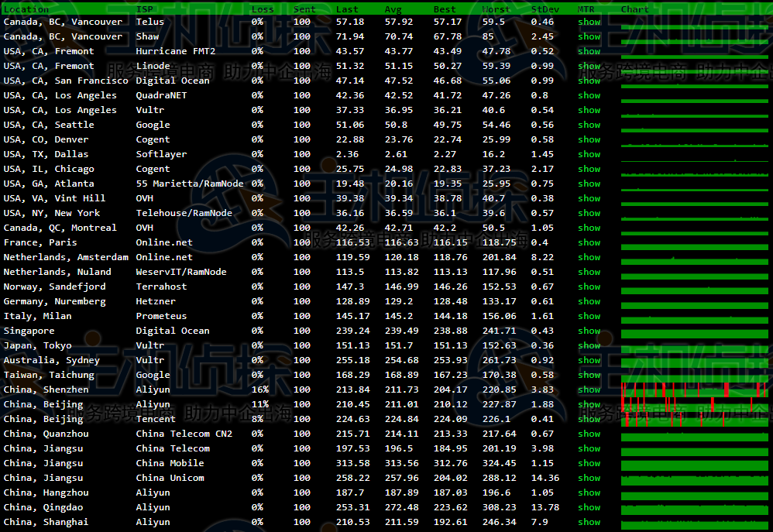Screen dimensions: 773x532
Task: Open show link for Vint Hill OVH
Action: tap(589, 199)
